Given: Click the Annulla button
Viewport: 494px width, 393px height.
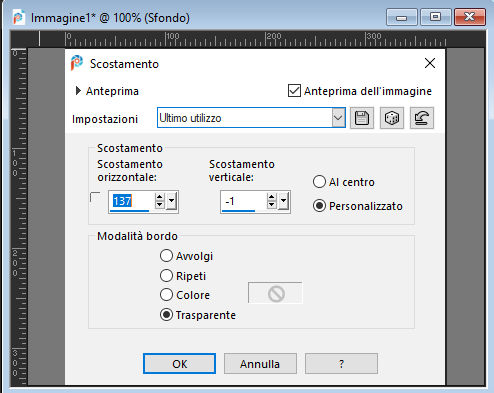Looking at the screenshot, I should point(260,364).
